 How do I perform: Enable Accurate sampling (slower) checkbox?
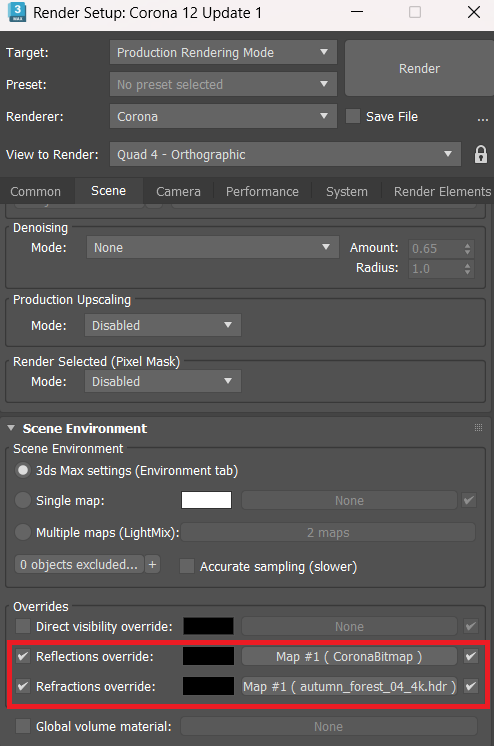click(187, 566)
